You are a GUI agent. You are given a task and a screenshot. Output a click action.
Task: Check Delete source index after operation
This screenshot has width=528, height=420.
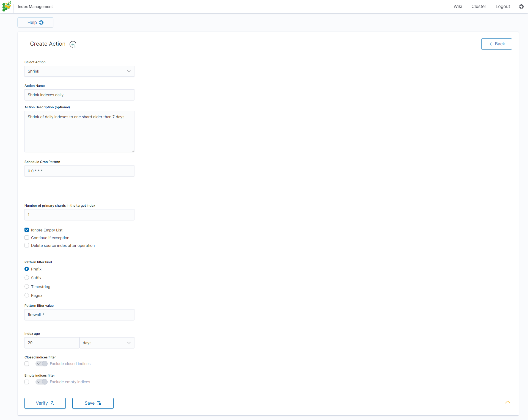click(x=27, y=245)
